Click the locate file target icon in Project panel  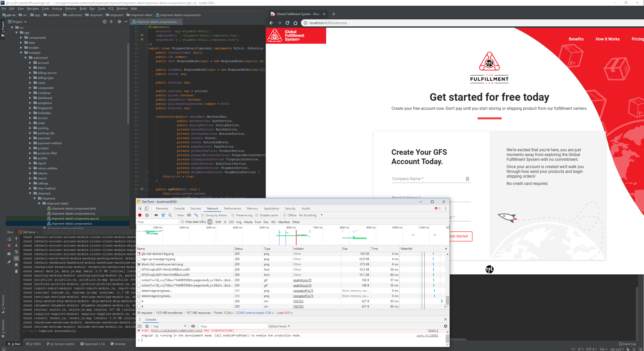point(105,22)
